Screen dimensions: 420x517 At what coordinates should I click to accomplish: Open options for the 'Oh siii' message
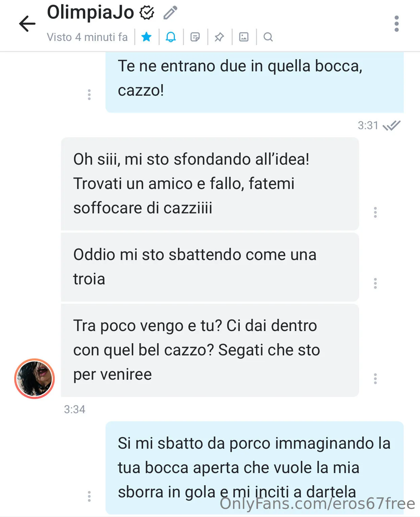375,212
